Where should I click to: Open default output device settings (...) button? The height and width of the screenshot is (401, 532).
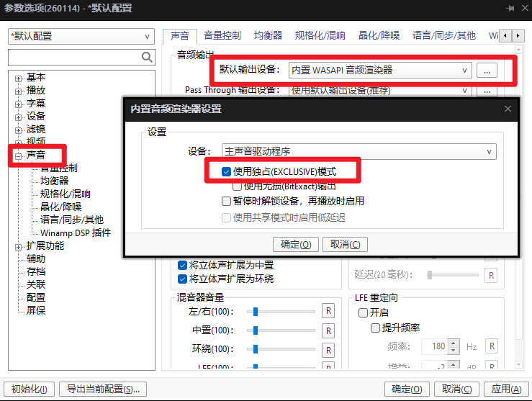[487, 71]
